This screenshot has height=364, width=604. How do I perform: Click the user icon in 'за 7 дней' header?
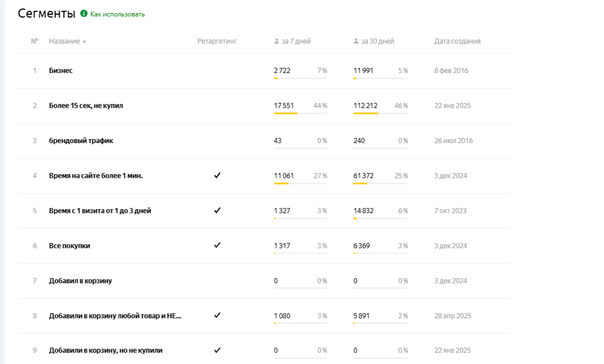277,41
